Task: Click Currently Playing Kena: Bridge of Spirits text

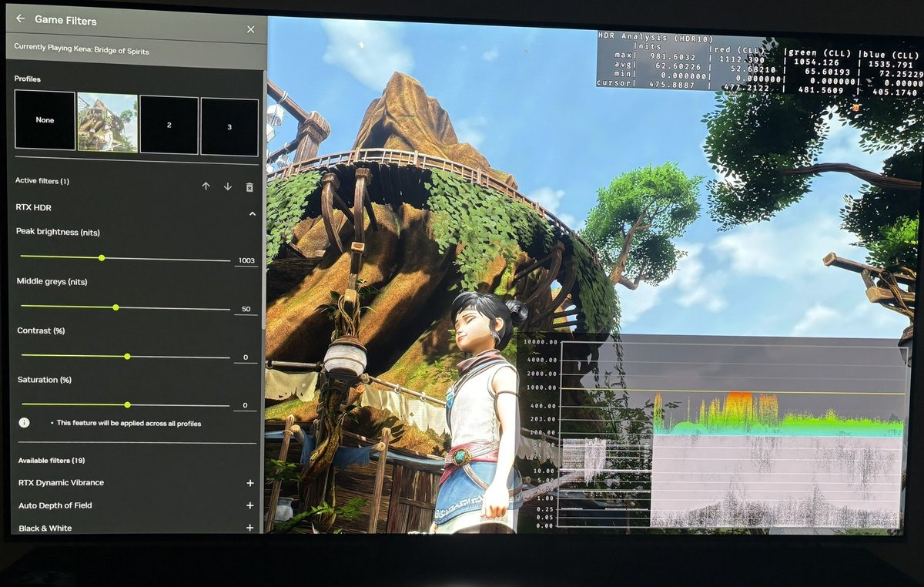Action: (82, 50)
